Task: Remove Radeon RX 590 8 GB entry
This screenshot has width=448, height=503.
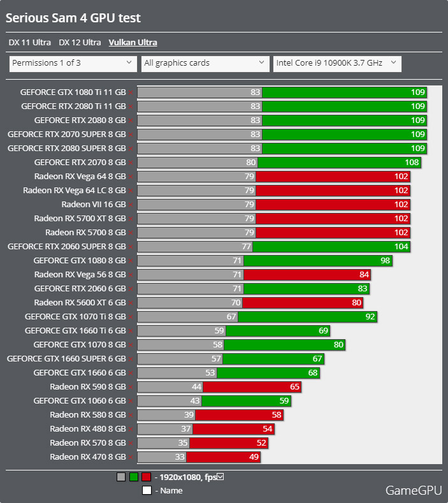Action: [x=131, y=387]
